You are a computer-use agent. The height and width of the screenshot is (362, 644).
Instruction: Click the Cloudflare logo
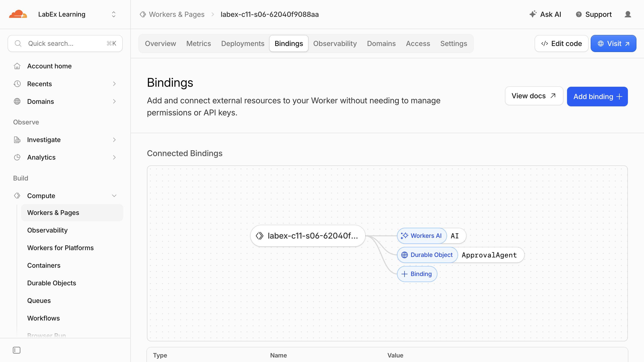pos(18,14)
